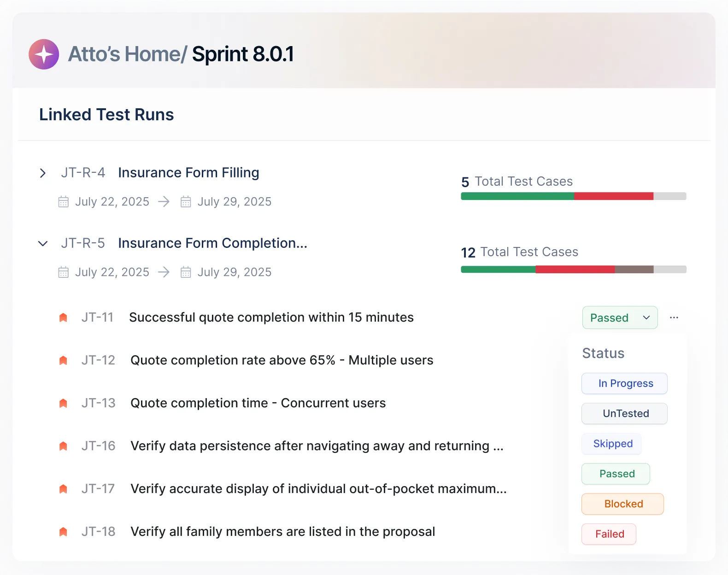The height and width of the screenshot is (575, 728).
Task: Collapse the JT-R-5 Insurance Form Completion run
Action: pyautogui.click(x=43, y=244)
